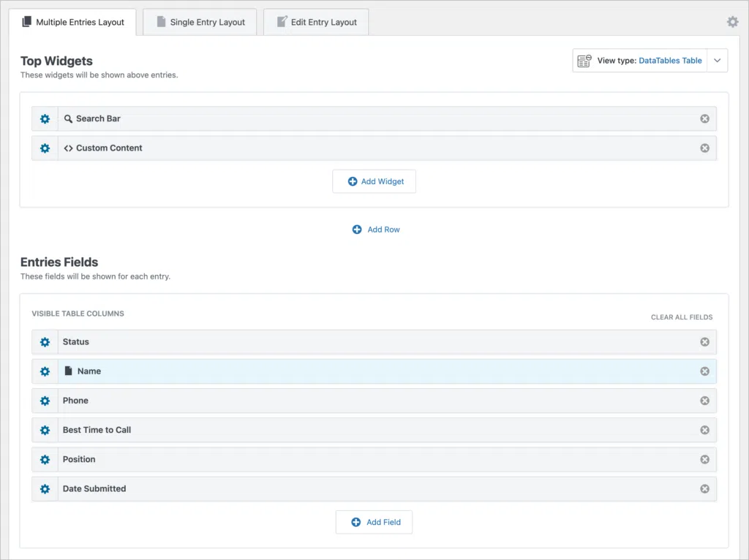Switch to Edit Entry Layout tab
The image size is (749, 560).
(x=316, y=22)
